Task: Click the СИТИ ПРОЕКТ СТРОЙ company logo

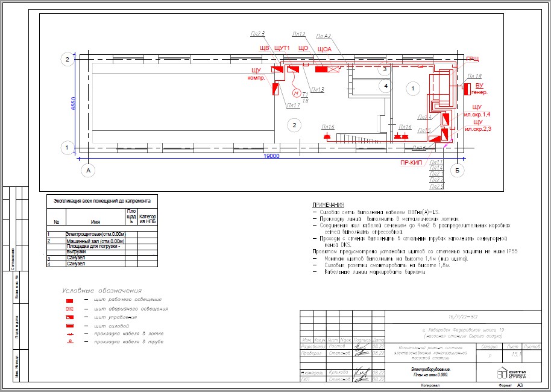Action: (512, 373)
